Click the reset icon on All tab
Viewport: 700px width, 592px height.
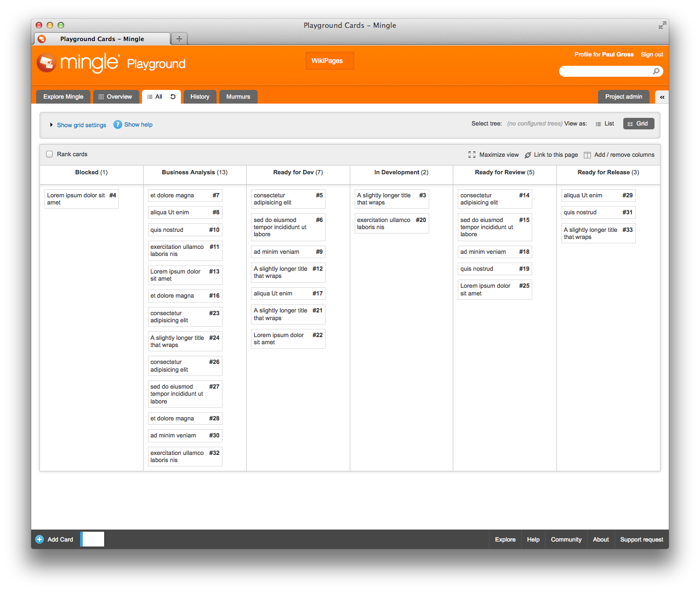[x=173, y=96]
